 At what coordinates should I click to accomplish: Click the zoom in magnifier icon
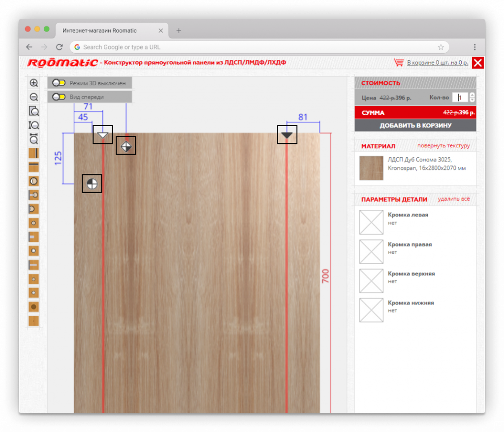click(x=33, y=83)
